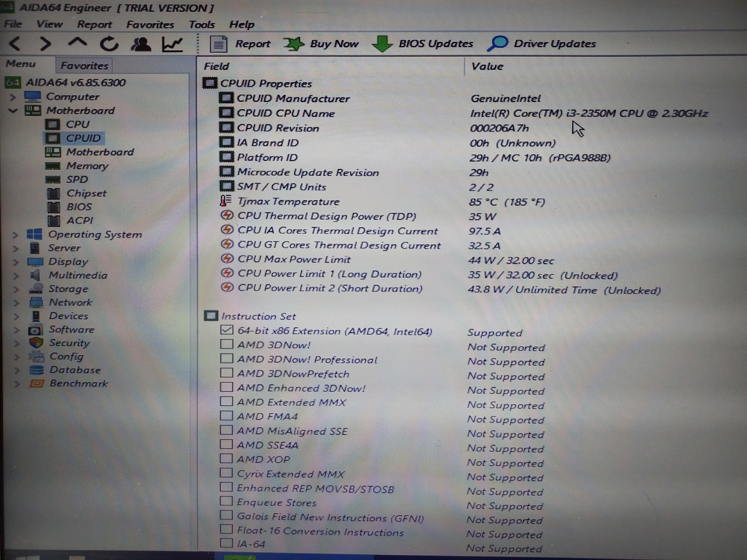Click the Back navigation arrow
This screenshot has height=560, width=747.
tap(15, 44)
